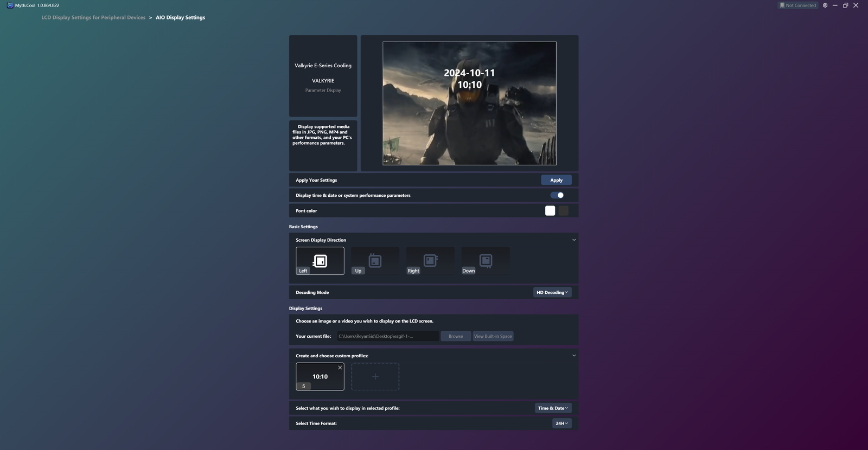The width and height of the screenshot is (868, 450).
Task: Choose the white font color swatch
Action: (550, 211)
